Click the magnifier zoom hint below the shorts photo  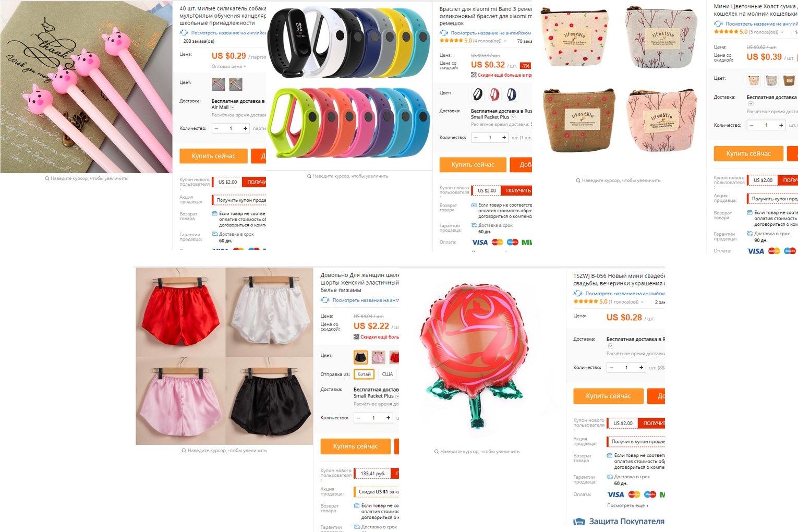pos(184,451)
